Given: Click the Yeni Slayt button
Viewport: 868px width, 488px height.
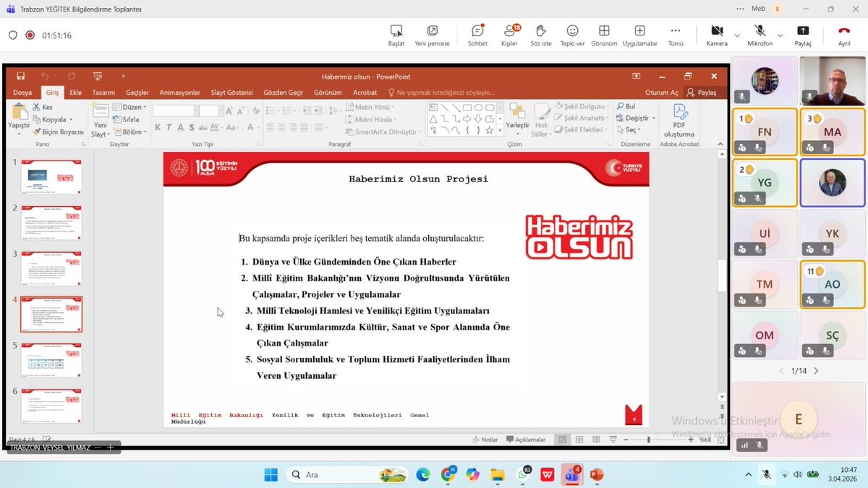Looking at the screenshot, I should tap(100, 120).
